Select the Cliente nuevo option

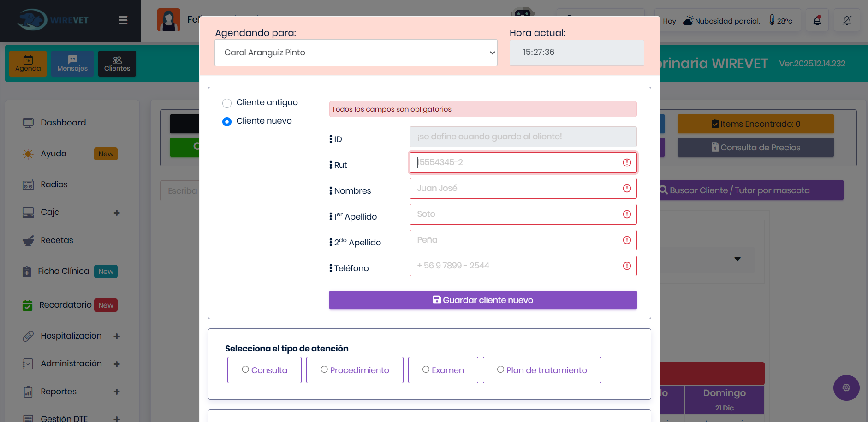[x=227, y=121]
